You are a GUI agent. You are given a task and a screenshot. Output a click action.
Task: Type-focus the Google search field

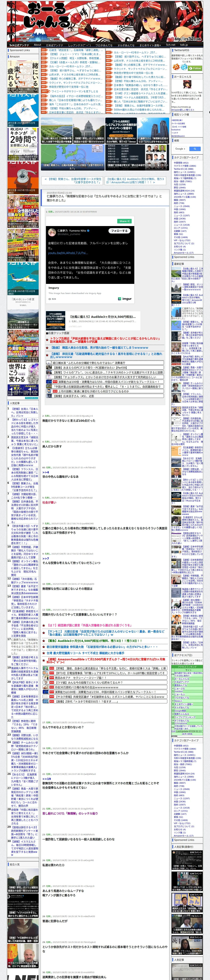click(180, 149)
